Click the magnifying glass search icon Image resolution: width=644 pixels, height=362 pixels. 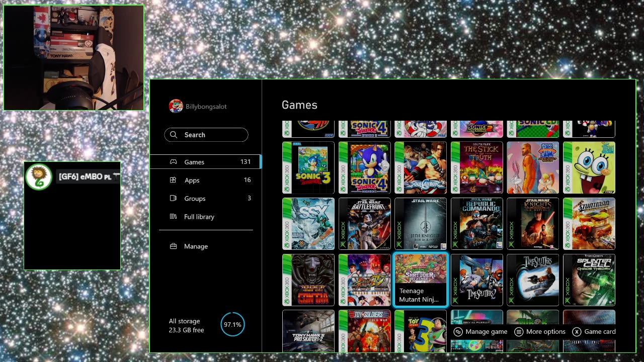pyautogui.click(x=174, y=135)
